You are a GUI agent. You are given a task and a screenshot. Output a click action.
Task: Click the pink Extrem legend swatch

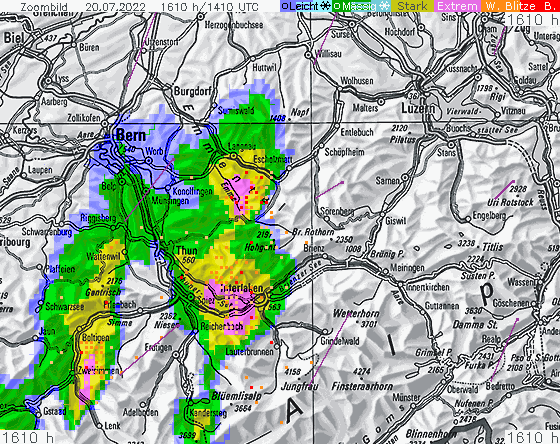point(458,6)
